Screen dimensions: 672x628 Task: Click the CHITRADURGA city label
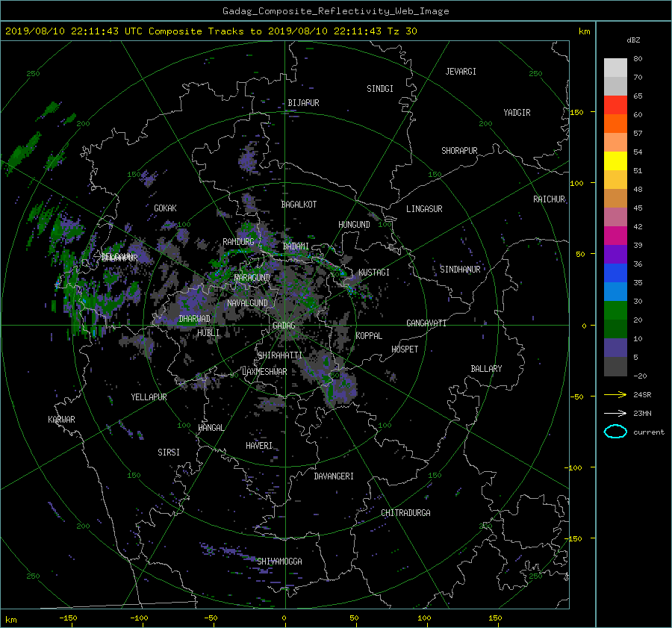(x=405, y=513)
